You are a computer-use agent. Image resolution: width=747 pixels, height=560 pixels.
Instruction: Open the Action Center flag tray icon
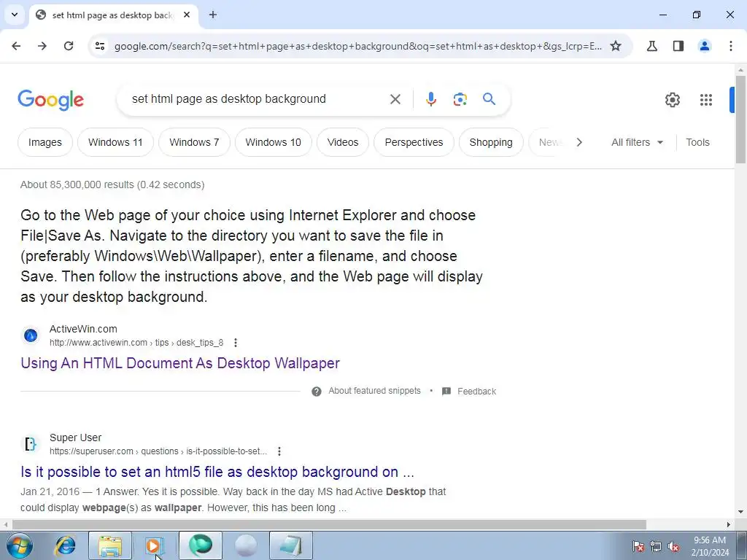click(638, 546)
